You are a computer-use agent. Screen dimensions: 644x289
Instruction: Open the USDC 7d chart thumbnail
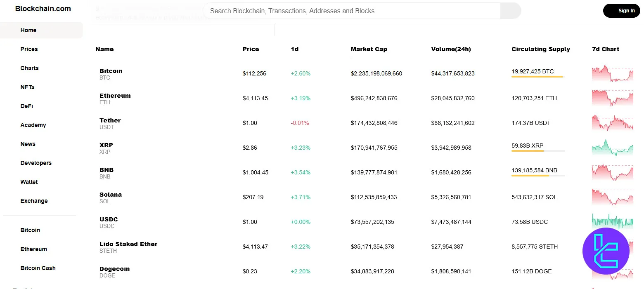pos(612,221)
